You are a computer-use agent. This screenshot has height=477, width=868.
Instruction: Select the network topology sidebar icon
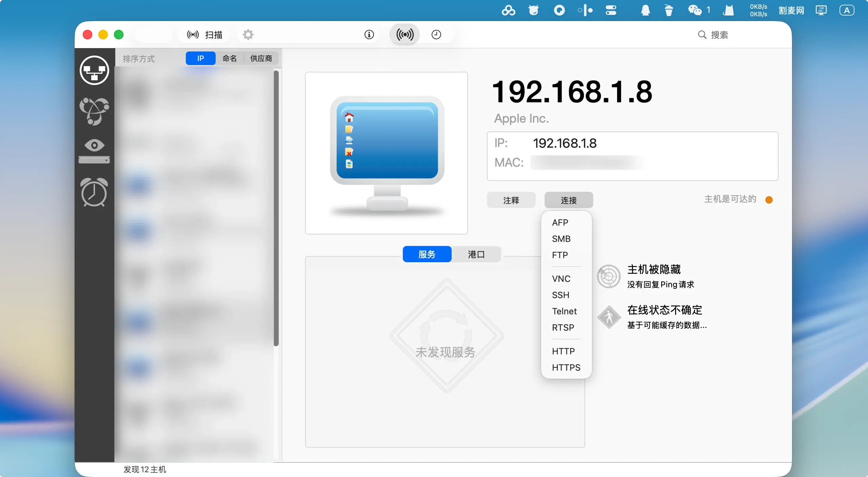(94, 111)
